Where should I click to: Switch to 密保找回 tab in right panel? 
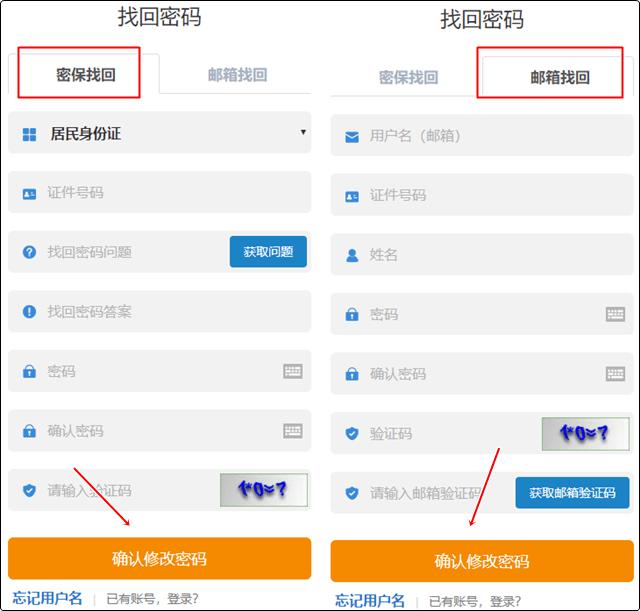408,77
